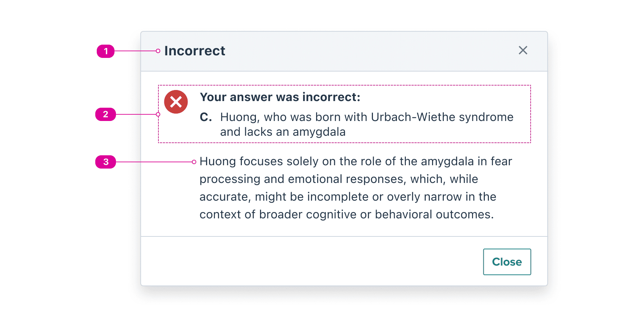This screenshot has height=315, width=644.
Task: Click the answer option labeled C
Action: click(205, 117)
